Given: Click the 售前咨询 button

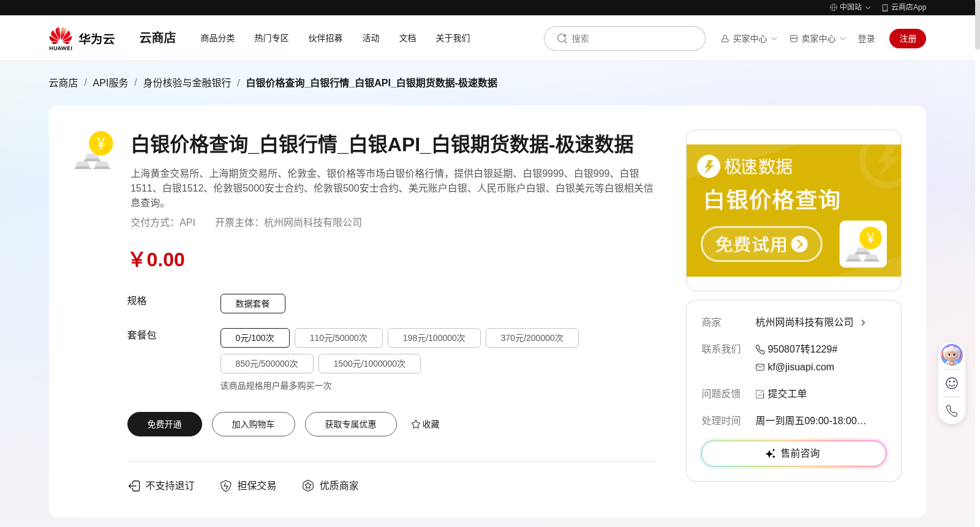Looking at the screenshot, I should coord(794,454).
